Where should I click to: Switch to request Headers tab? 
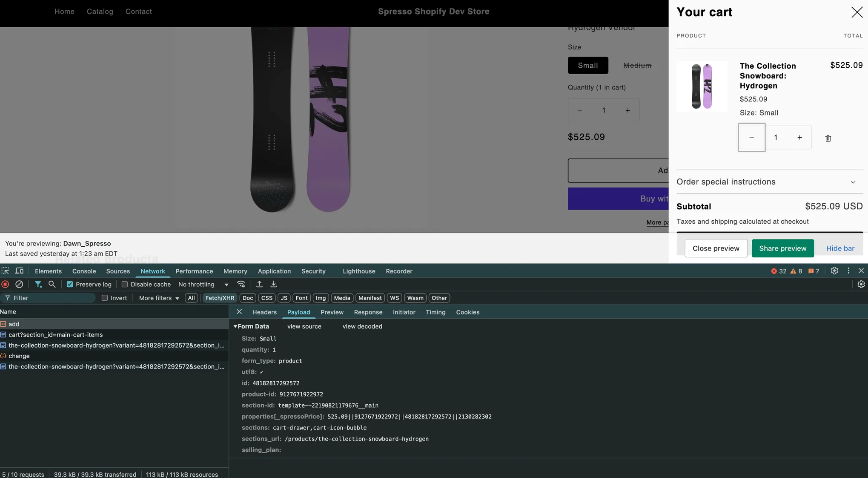[264, 312]
